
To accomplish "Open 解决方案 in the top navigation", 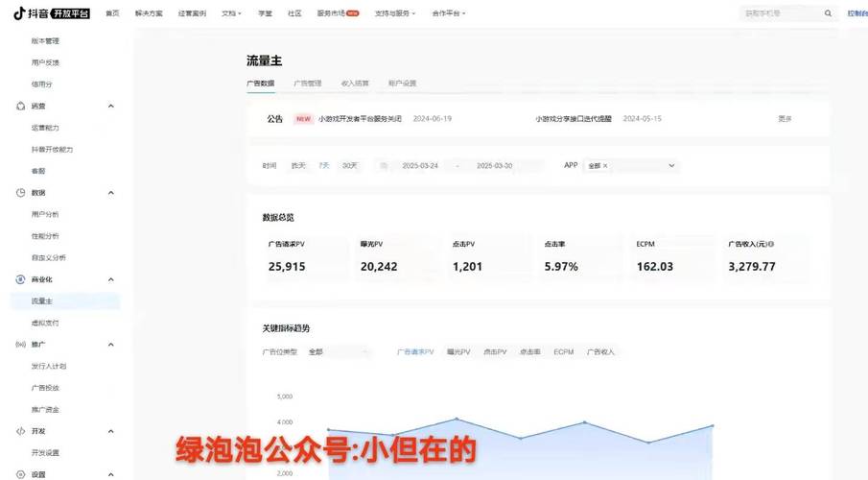I will pyautogui.click(x=149, y=13).
